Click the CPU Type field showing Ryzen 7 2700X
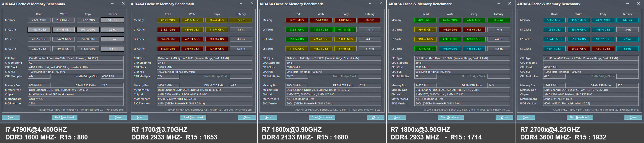 click(x=590, y=58)
